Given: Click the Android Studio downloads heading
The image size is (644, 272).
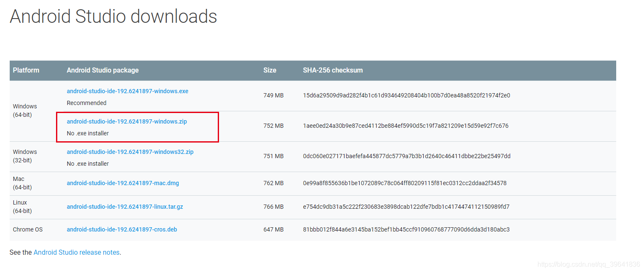Looking at the screenshot, I should click(x=113, y=16).
